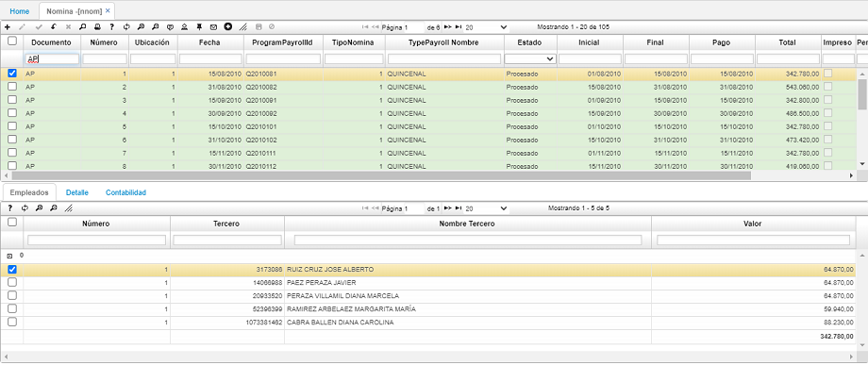Refresh the Empleados grid
The image size is (868, 365).
tap(25, 208)
